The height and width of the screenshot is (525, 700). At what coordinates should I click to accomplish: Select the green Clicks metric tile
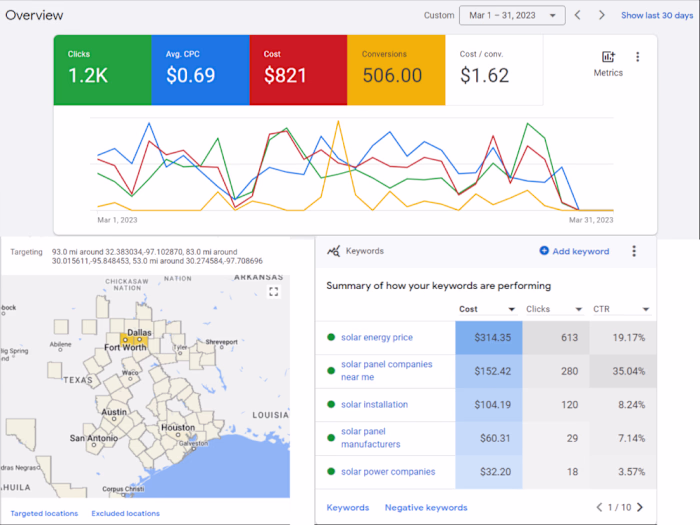(x=103, y=70)
